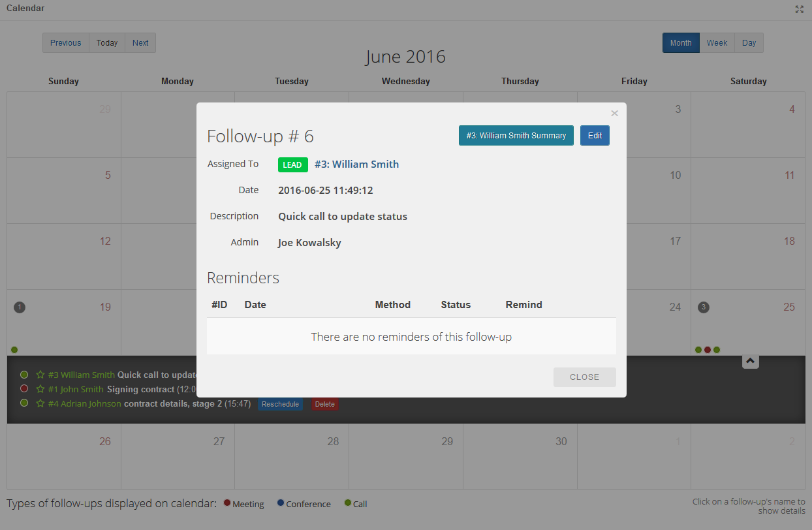The image size is (812, 530).
Task: Go to the Previous month
Action: tap(66, 43)
